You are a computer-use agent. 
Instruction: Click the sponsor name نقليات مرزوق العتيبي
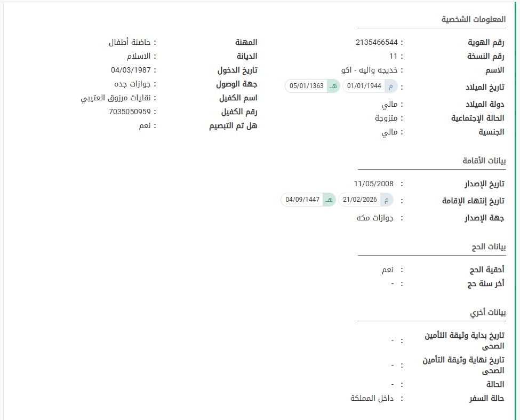click(x=116, y=98)
